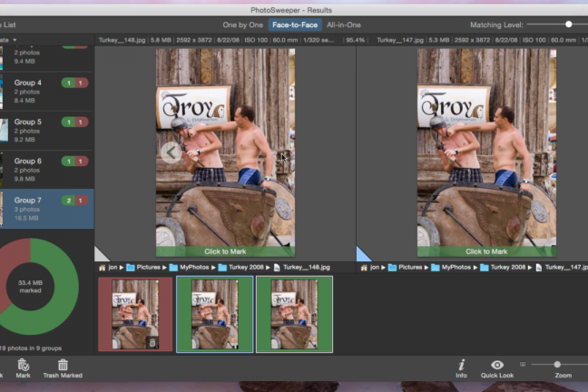Select Group 7 in the group list
588x392 pixels.
[x=47, y=209]
